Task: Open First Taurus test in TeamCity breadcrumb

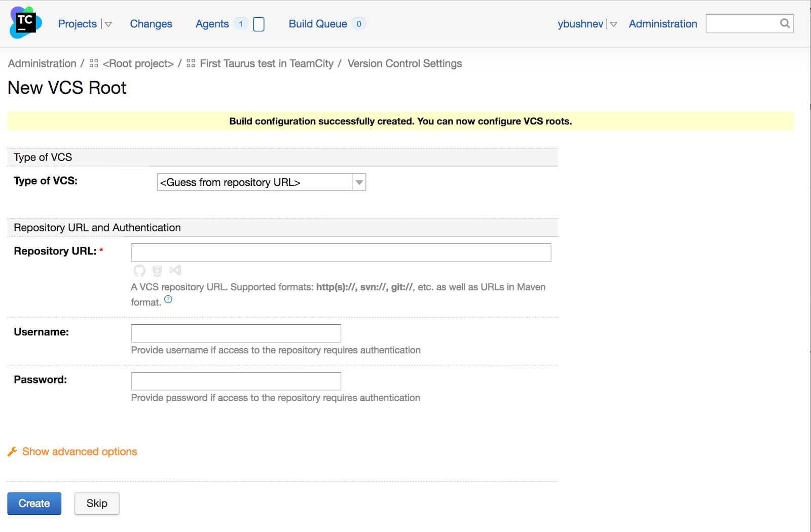Action: coord(267,63)
